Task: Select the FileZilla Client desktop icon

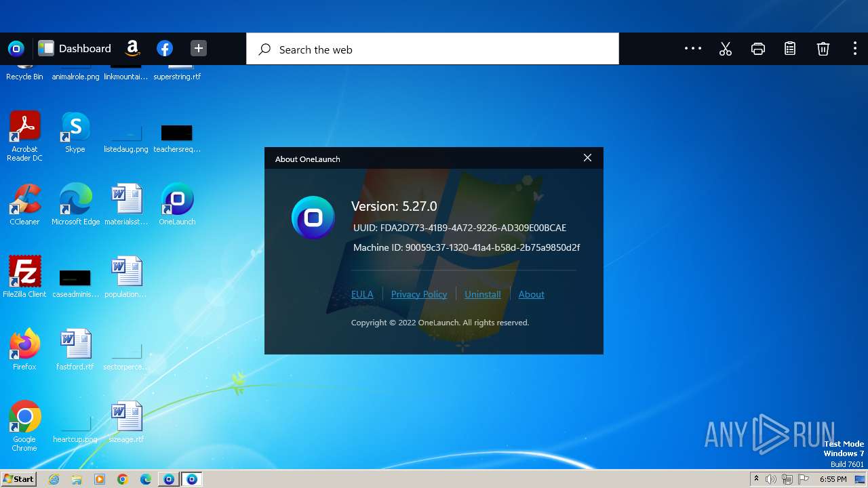Action: click(24, 277)
